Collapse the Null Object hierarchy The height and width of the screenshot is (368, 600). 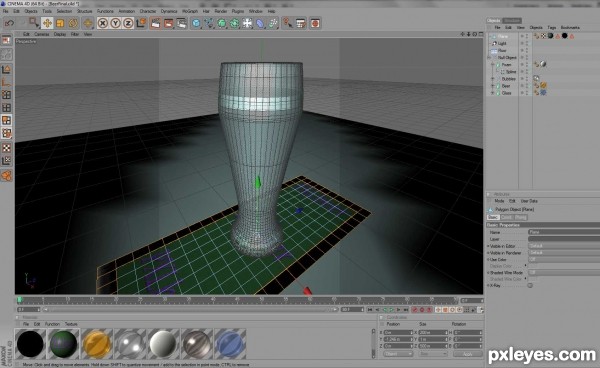click(489, 57)
